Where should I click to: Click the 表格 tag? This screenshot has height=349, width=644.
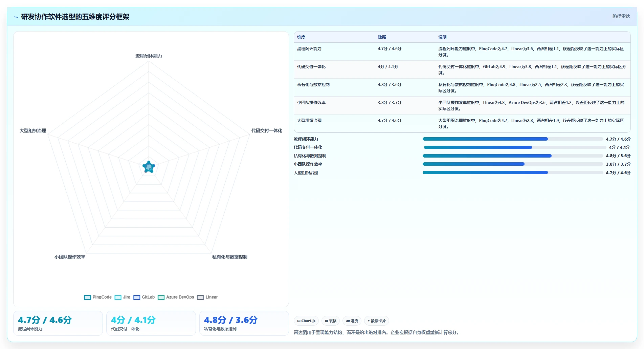[x=331, y=321]
